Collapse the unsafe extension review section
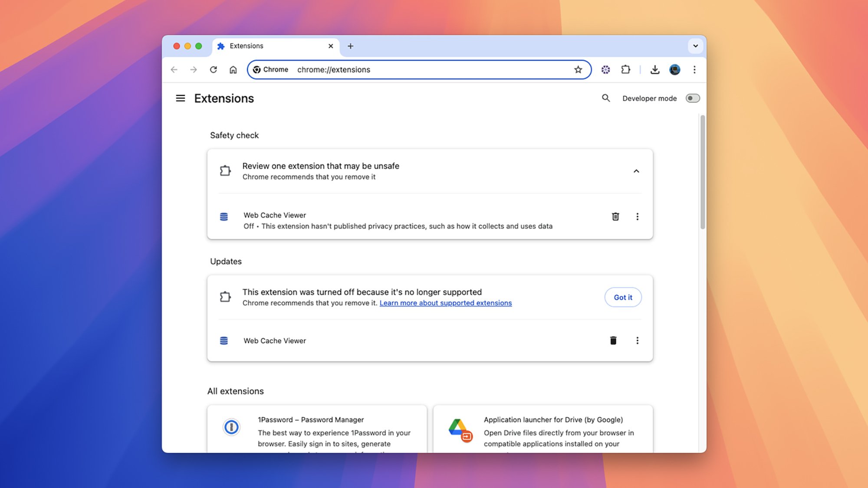 coord(635,171)
